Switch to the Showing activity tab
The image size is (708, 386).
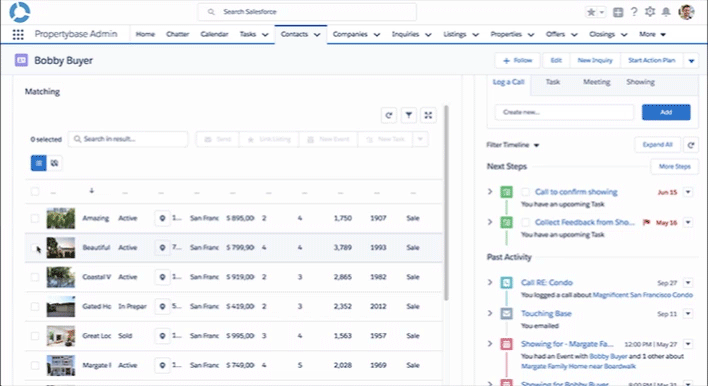640,82
